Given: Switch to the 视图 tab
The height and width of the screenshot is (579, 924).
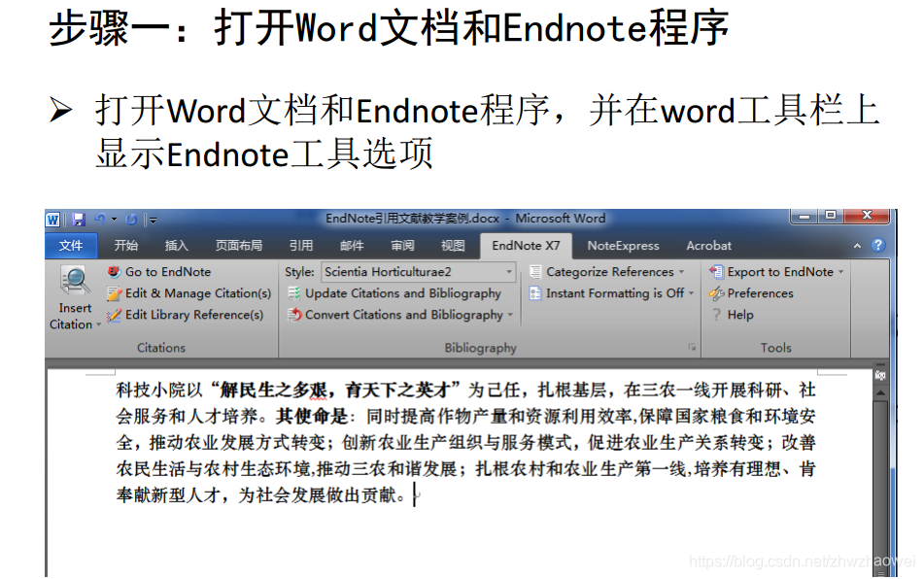Looking at the screenshot, I should (453, 246).
